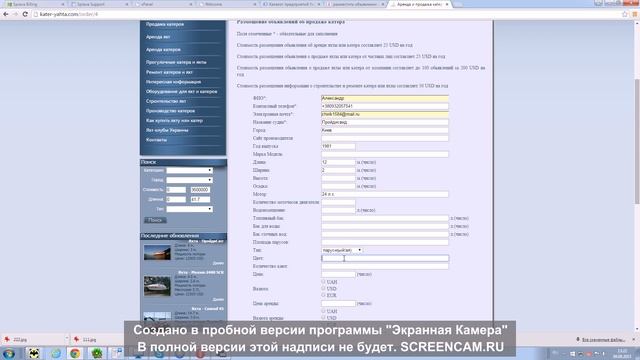Click the browser address bar URL
This screenshot has height=360, width=640.
click(69, 14)
